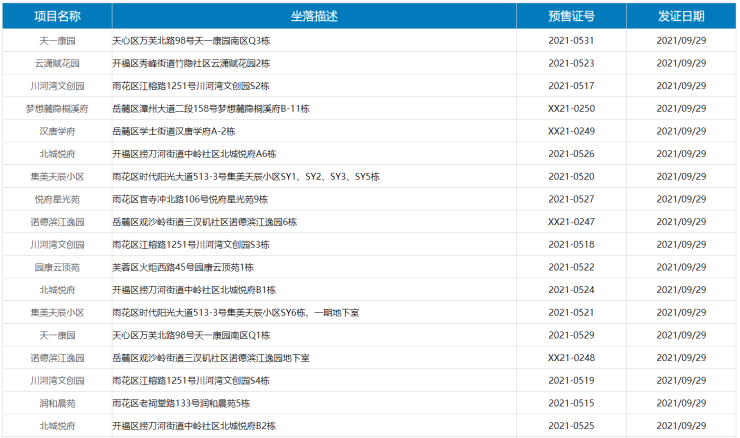Open the 园康云顶苑 project link
The height and width of the screenshot is (438, 740).
pyautogui.click(x=57, y=267)
